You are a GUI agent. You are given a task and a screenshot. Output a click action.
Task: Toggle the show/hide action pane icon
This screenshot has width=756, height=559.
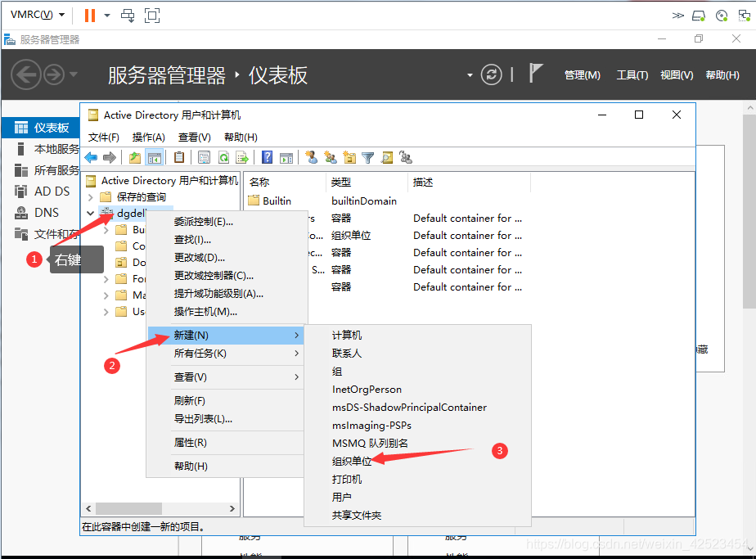(286, 158)
